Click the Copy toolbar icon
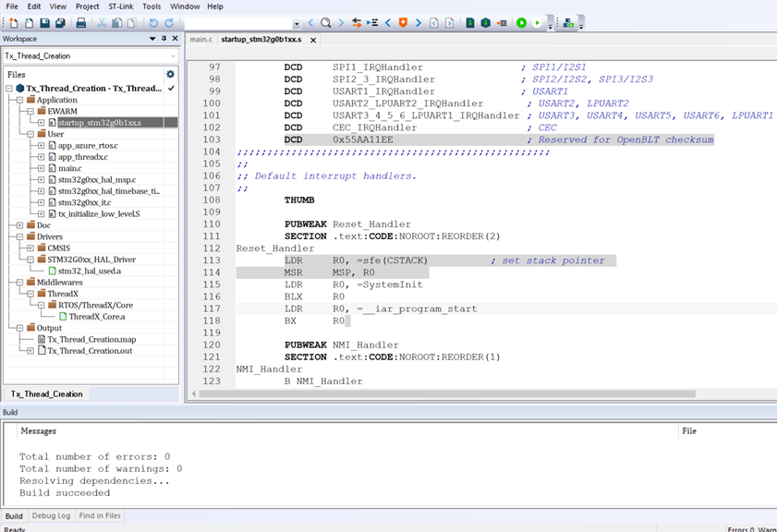Image resolution: width=778 pixels, height=532 pixels. tap(117, 23)
